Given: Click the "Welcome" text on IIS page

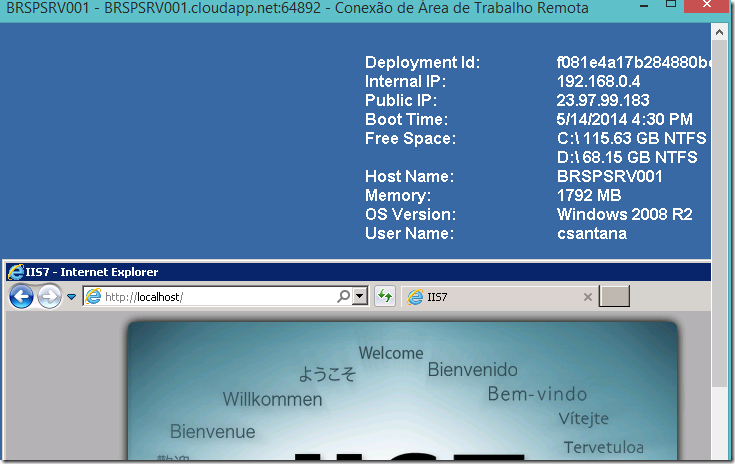Looking at the screenshot, I should click(391, 353).
